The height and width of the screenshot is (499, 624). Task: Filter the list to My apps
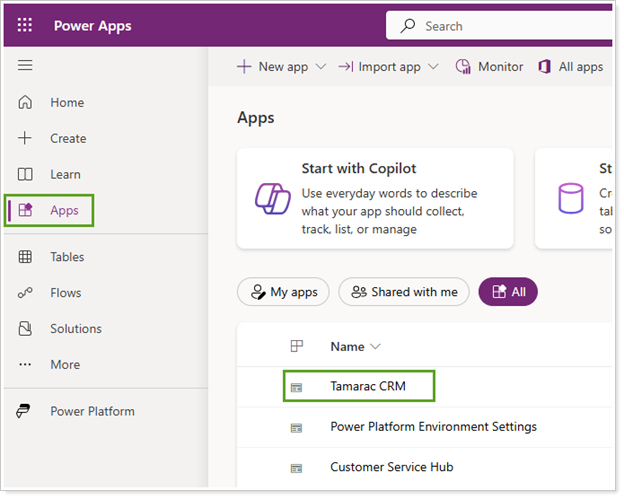tap(283, 292)
